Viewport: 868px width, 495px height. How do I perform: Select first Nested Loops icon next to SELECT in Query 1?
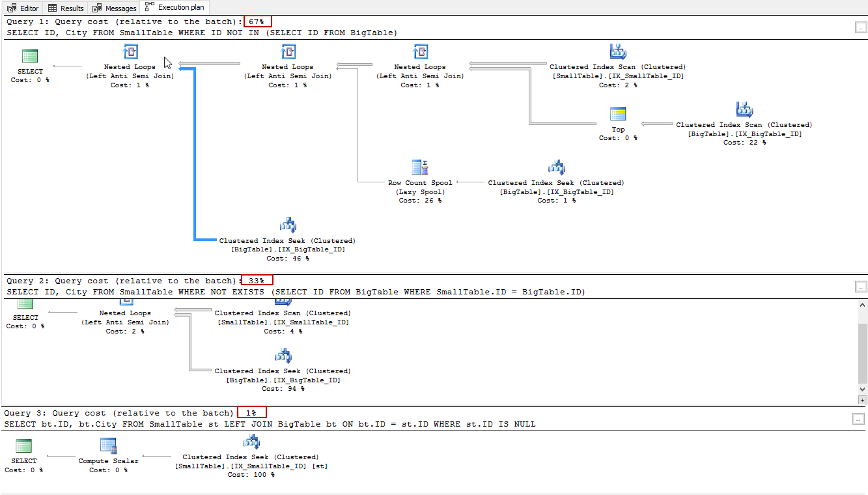[x=130, y=52]
